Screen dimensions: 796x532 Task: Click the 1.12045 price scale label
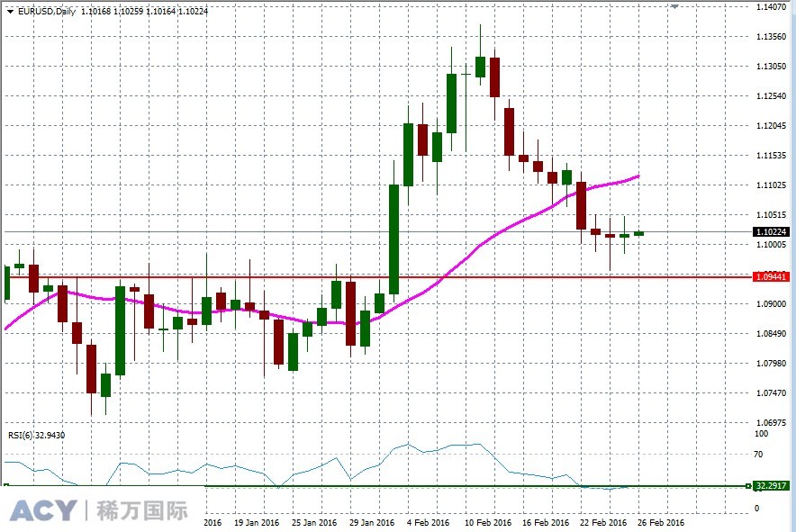pos(771,126)
